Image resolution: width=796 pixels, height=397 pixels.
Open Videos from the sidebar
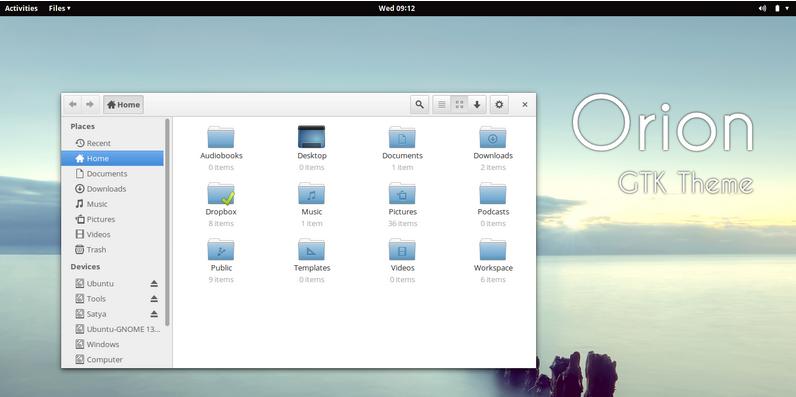tap(112, 235)
